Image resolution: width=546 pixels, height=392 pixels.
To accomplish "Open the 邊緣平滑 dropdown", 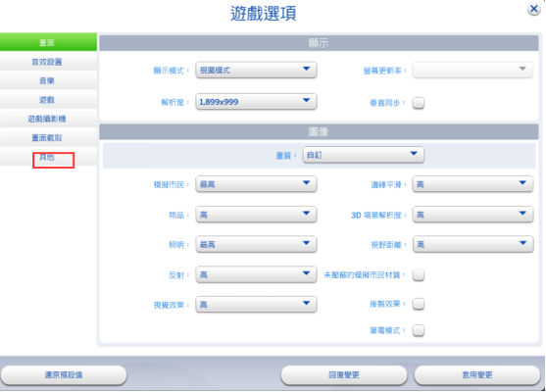I will [x=472, y=184].
